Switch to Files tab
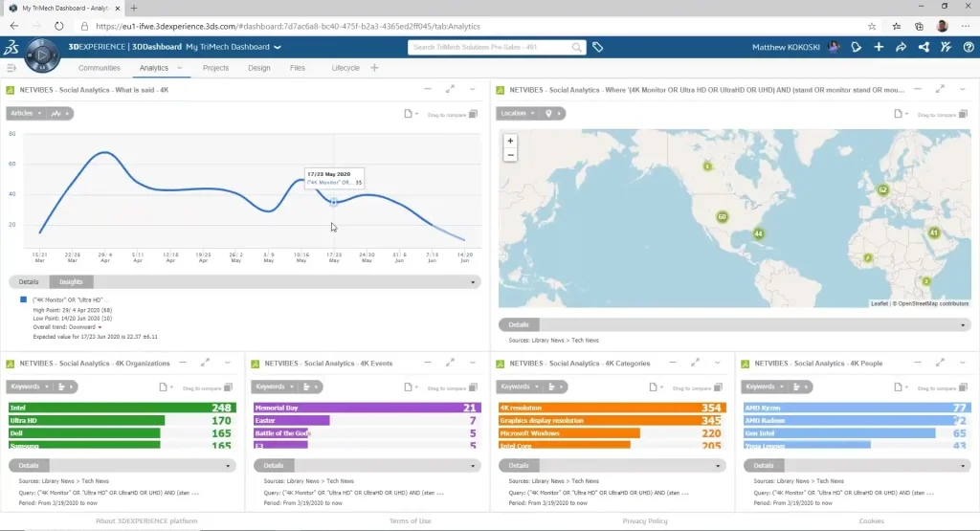 click(298, 68)
